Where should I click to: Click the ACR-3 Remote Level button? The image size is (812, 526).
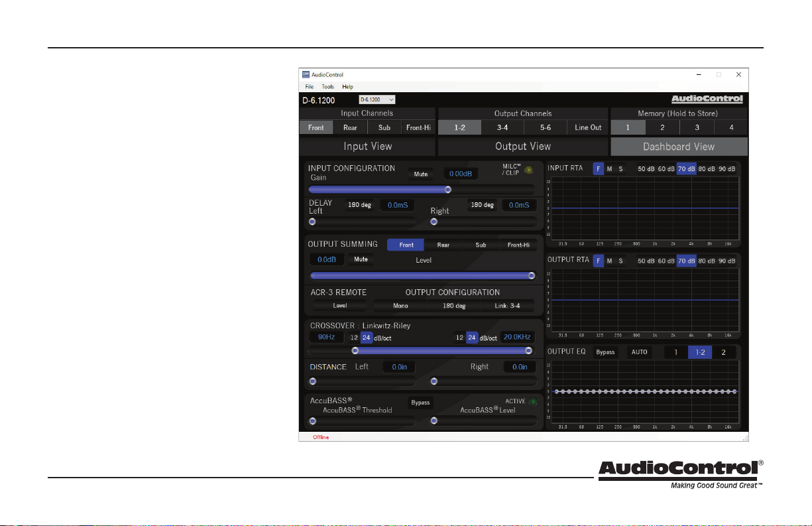tap(340, 306)
